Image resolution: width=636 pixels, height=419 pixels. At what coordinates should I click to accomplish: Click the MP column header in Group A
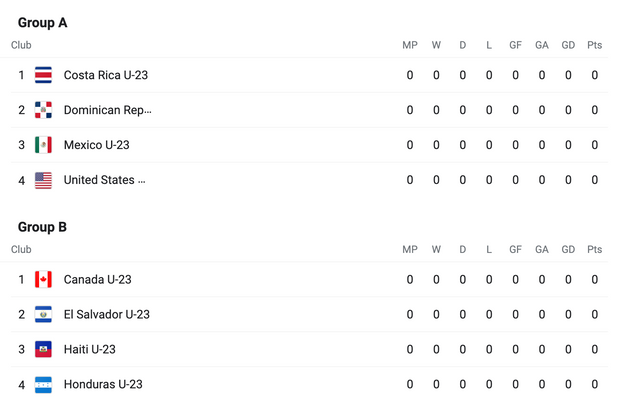tap(410, 45)
